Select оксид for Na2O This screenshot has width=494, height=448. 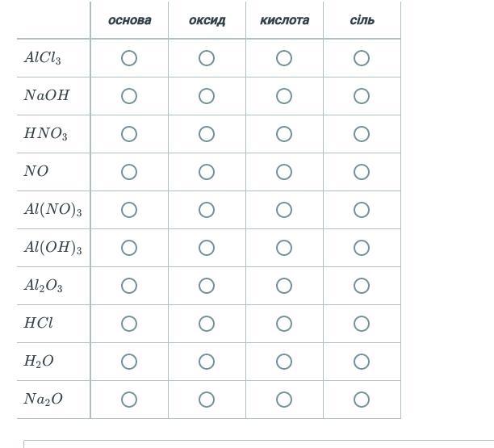pyautogui.click(x=207, y=400)
